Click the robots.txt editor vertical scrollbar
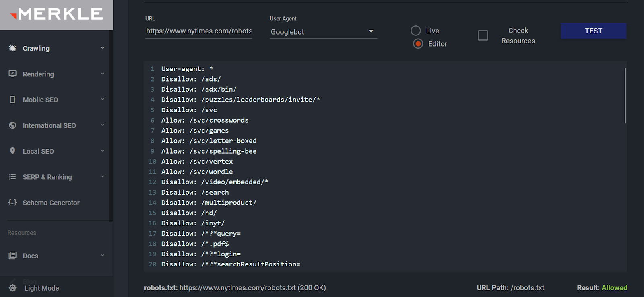 point(625,96)
